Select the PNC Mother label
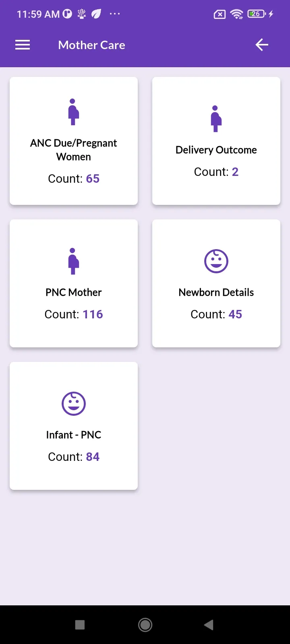 74,293
